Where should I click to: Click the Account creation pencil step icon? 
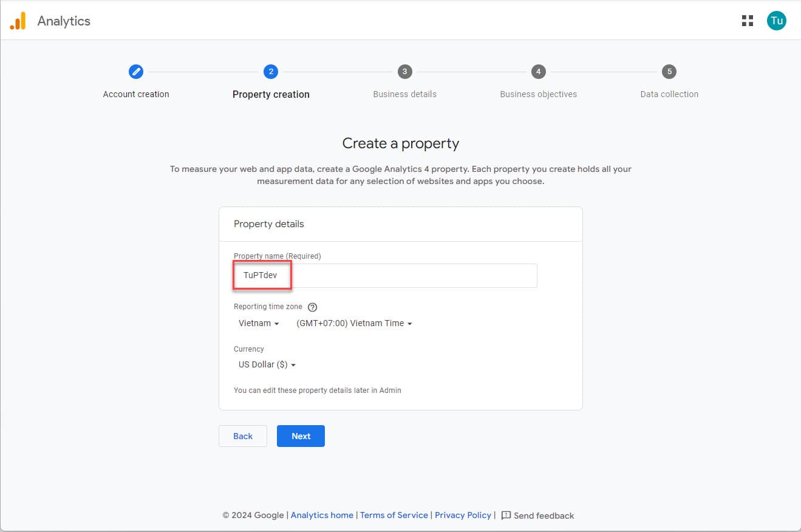[136, 72]
